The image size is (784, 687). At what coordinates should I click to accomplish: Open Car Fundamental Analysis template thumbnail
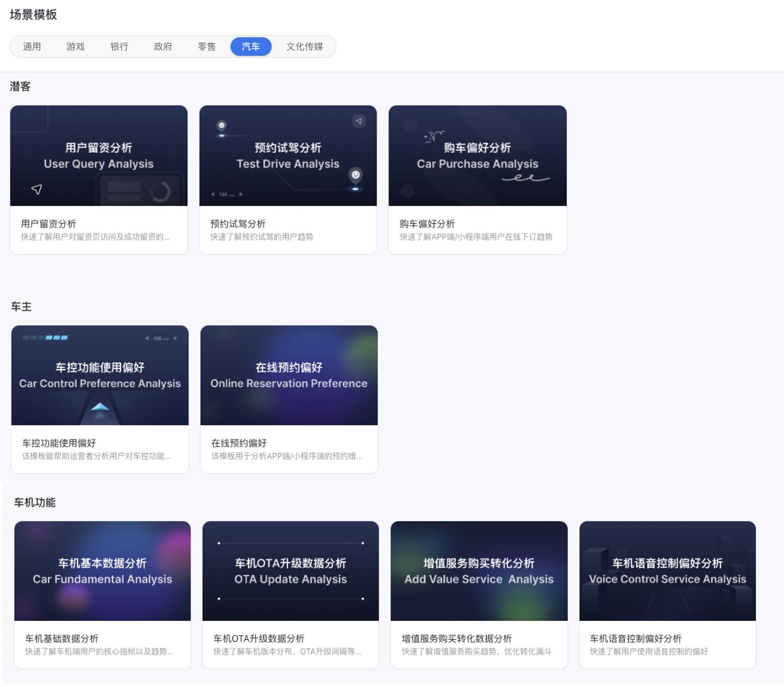coord(102,571)
